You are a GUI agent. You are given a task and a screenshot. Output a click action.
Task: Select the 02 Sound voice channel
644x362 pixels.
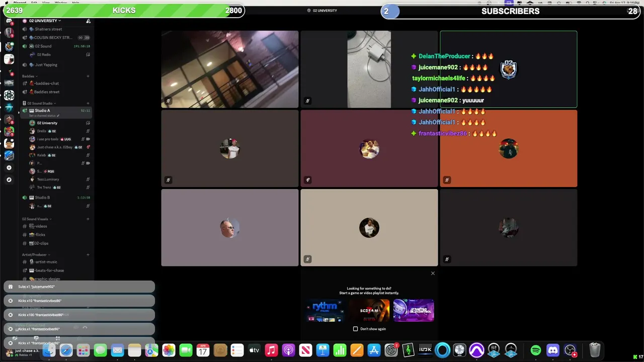point(55,46)
